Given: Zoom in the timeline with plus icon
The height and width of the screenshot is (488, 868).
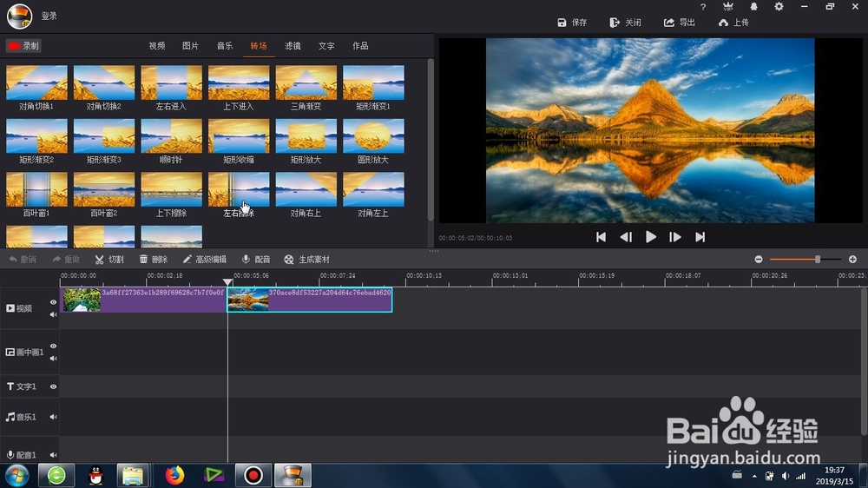Looking at the screenshot, I should tap(852, 260).
